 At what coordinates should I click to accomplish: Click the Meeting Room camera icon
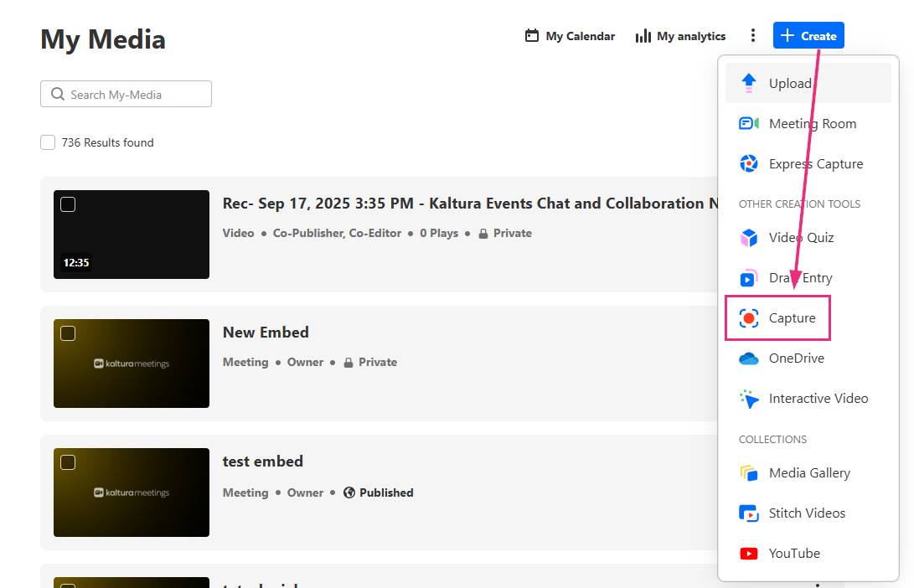click(748, 123)
